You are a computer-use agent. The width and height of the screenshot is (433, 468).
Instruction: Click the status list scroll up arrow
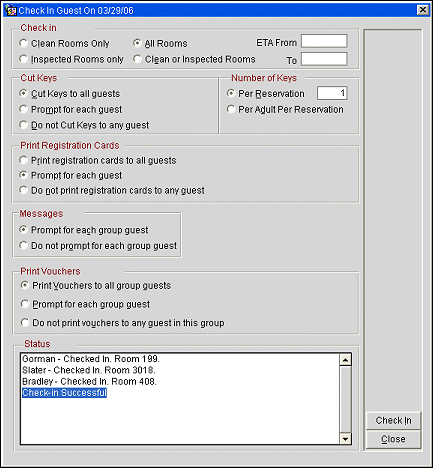click(345, 360)
